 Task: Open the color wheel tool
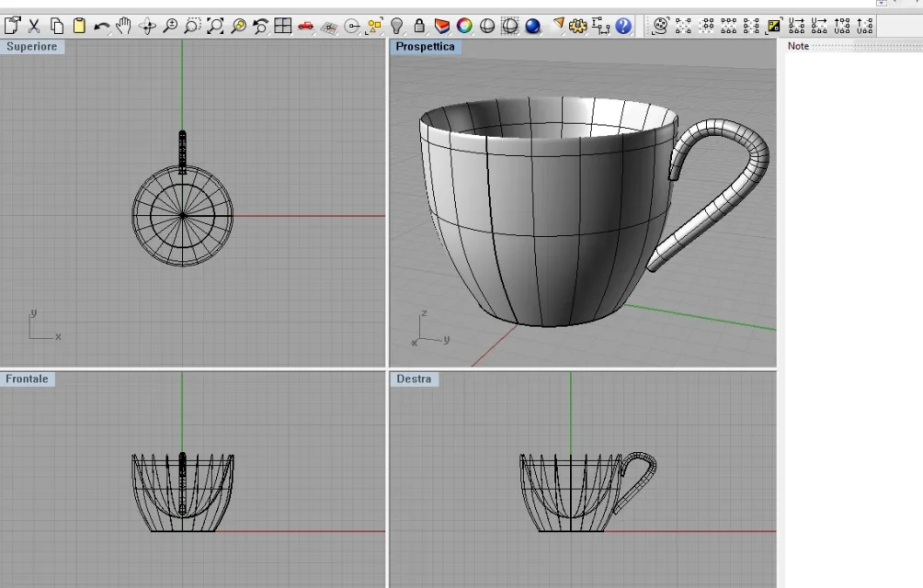tap(465, 27)
